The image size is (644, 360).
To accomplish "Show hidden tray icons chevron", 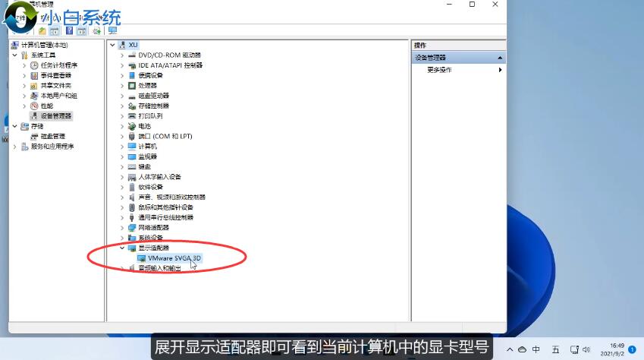I will pyautogui.click(x=510, y=349).
